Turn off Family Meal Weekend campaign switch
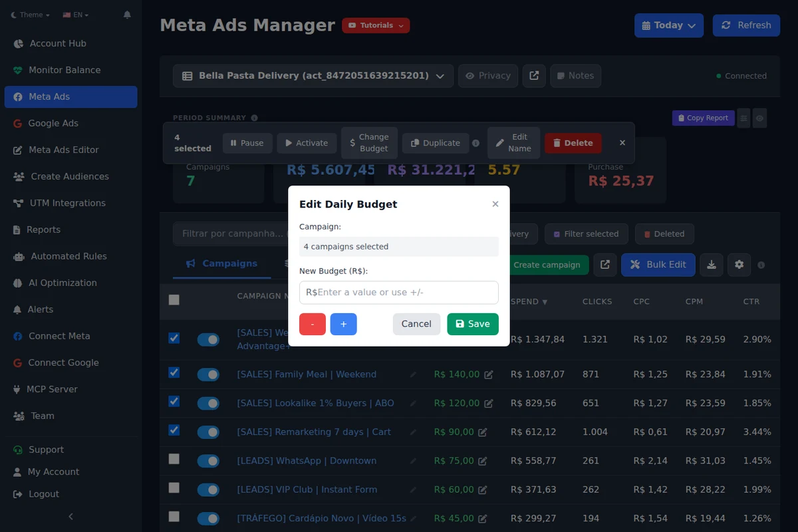Viewport: 798px width, 532px height. (208, 374)
